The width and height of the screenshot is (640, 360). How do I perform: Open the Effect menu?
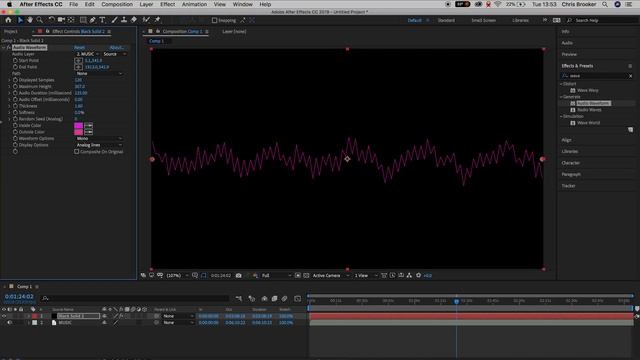[167, 4]
